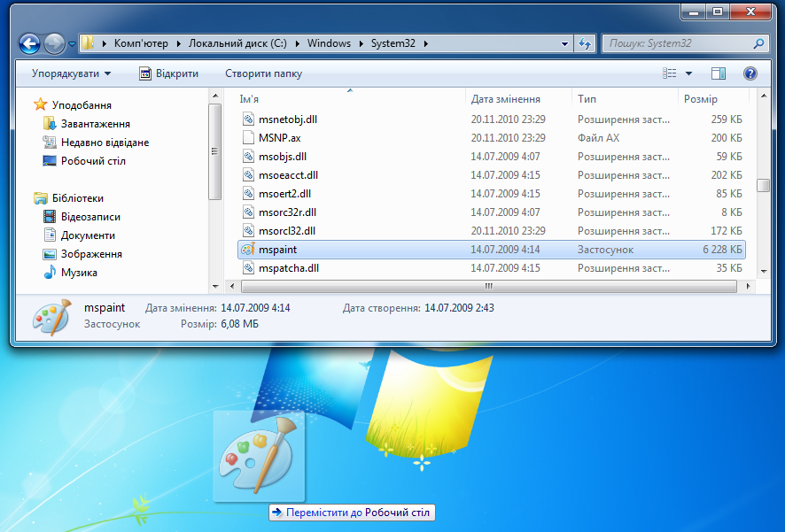This screenshot has width=785, height=532.
Task: Click the folder icon in address bar
Action: 88,43
